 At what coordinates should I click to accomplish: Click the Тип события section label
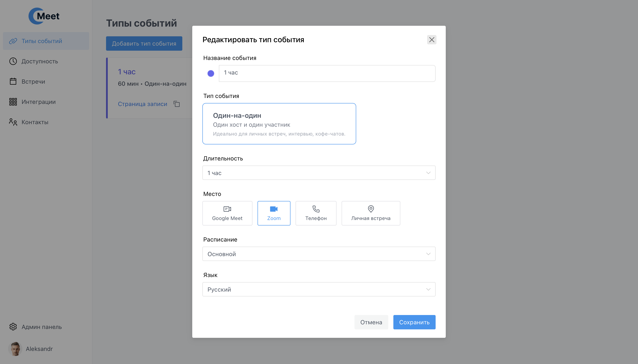(x=221, y=96)
